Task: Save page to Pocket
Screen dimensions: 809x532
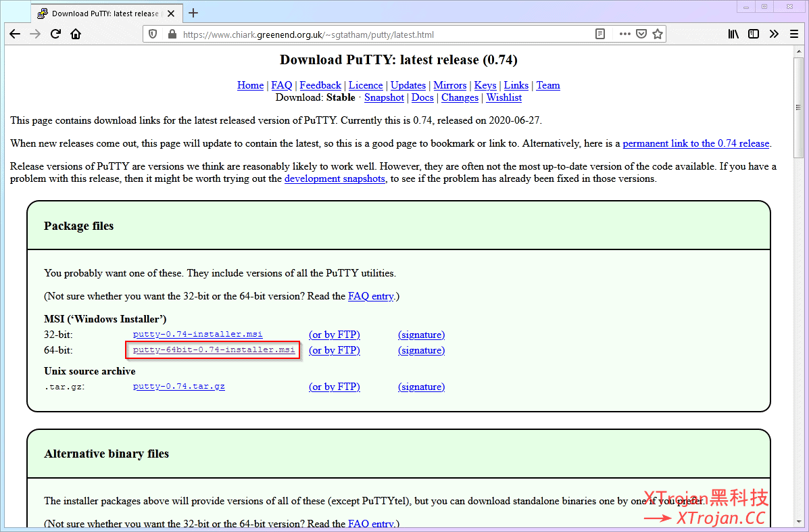Action: coord(641,34)
